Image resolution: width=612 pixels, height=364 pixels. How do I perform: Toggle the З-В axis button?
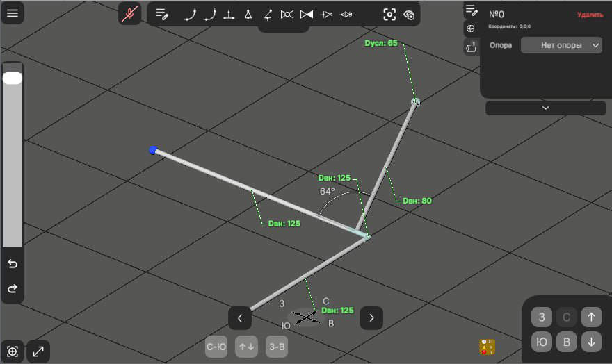coord(277,346)
